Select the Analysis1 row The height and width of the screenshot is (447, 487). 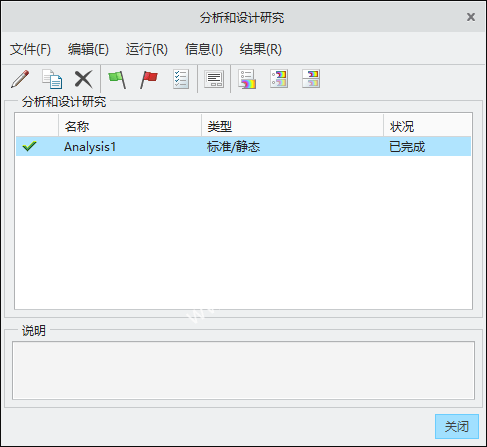pyautogui.click(x=243, y=146)
